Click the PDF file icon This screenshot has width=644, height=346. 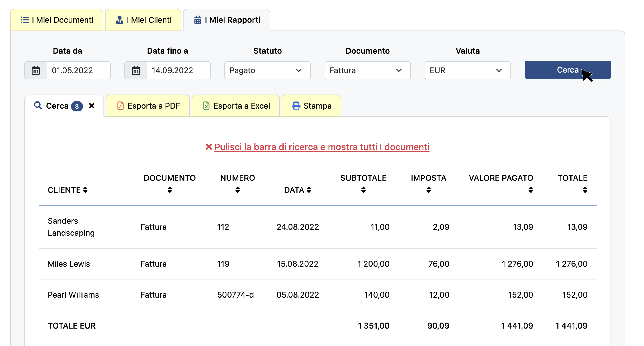click(121, 106)
